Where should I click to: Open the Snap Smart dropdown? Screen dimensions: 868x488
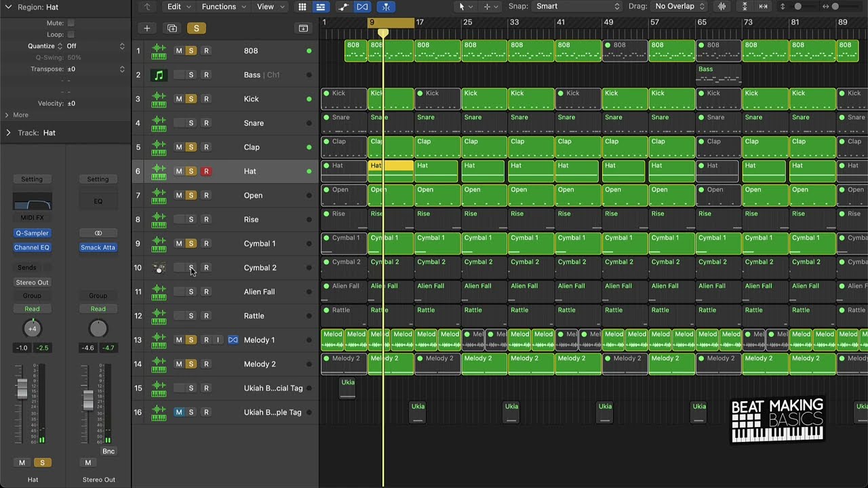point(577,7)
